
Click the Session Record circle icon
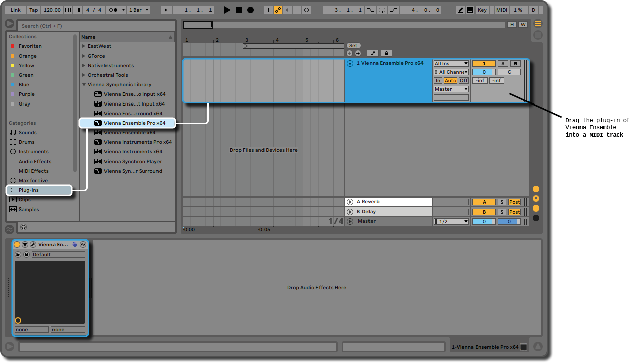pyautogui.click(x=306, y=10)
